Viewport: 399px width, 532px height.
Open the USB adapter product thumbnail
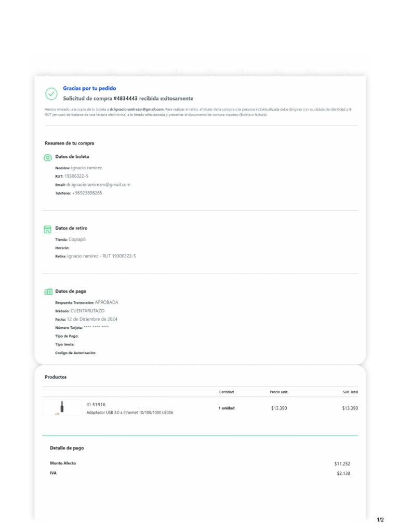coord(62,408)
